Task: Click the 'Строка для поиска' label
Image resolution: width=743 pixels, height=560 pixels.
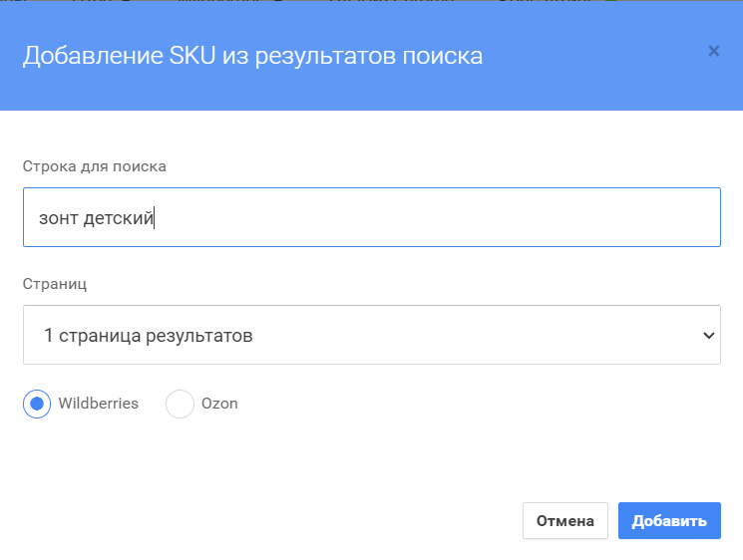Action: (x=94, y=166)
